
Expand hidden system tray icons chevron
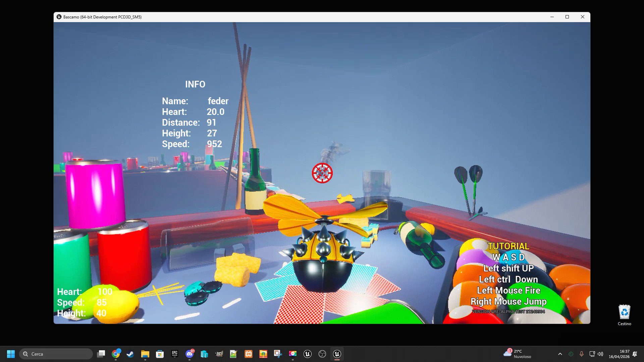[560, 354]
